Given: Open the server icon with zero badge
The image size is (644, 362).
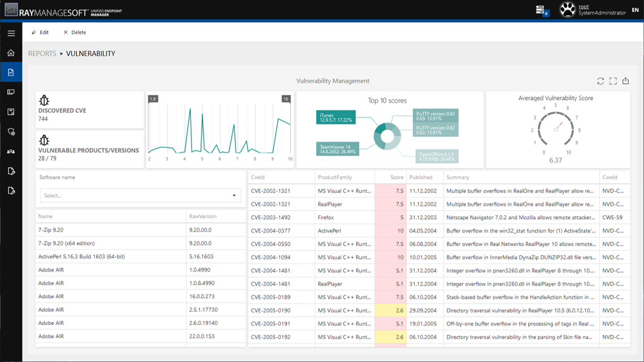Looking at the screenshot, I should (540, 10).
